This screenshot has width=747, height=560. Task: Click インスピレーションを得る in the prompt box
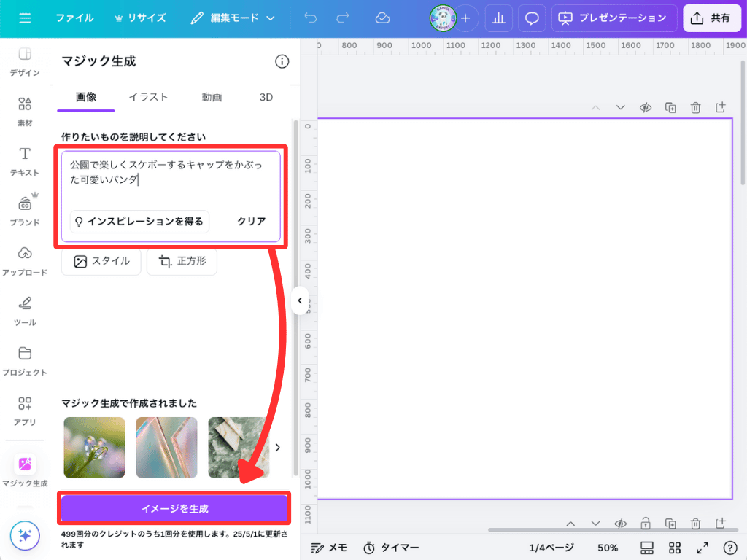[139, 222]
